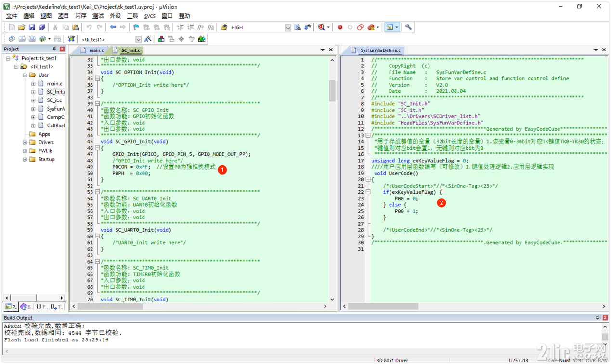Pin the Build Output panel
This screenshot has width=611, height=364.
[598, 318]
